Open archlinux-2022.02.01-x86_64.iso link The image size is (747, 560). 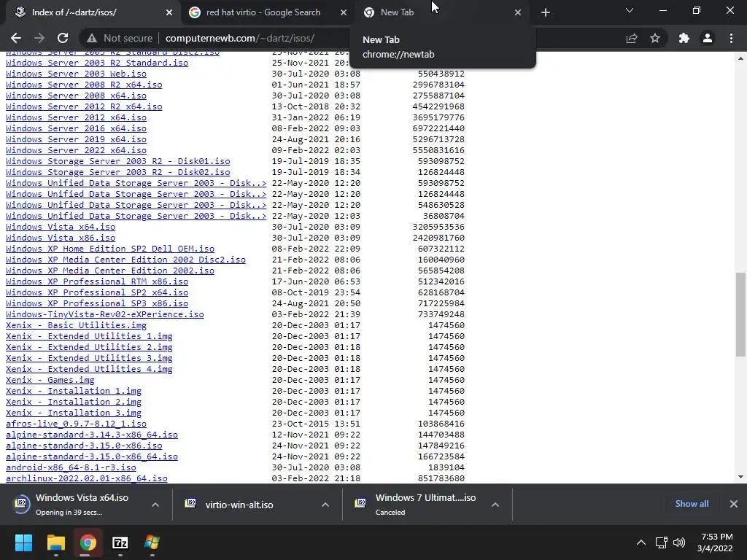[87, 478]
